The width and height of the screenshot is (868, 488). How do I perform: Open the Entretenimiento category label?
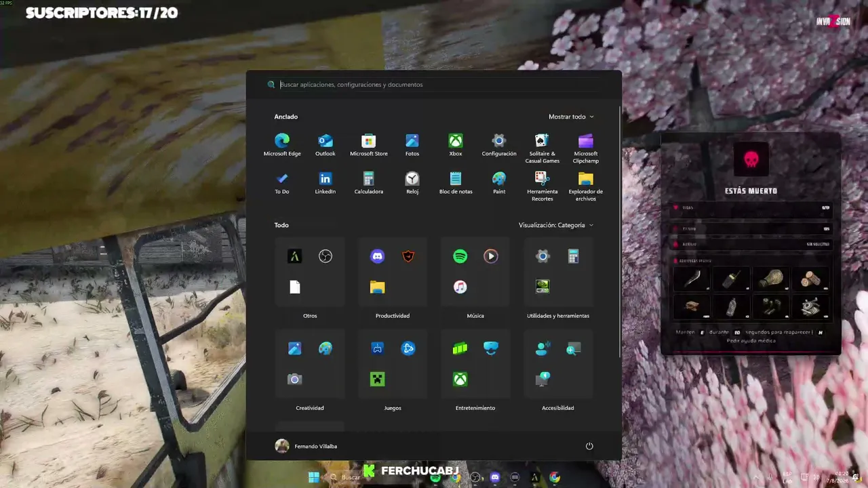(475, 408)
